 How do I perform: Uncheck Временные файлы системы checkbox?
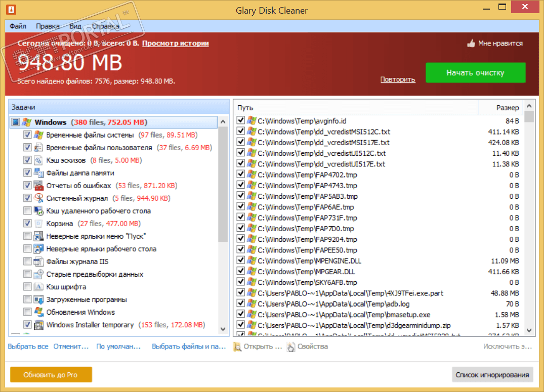[27, 135]
